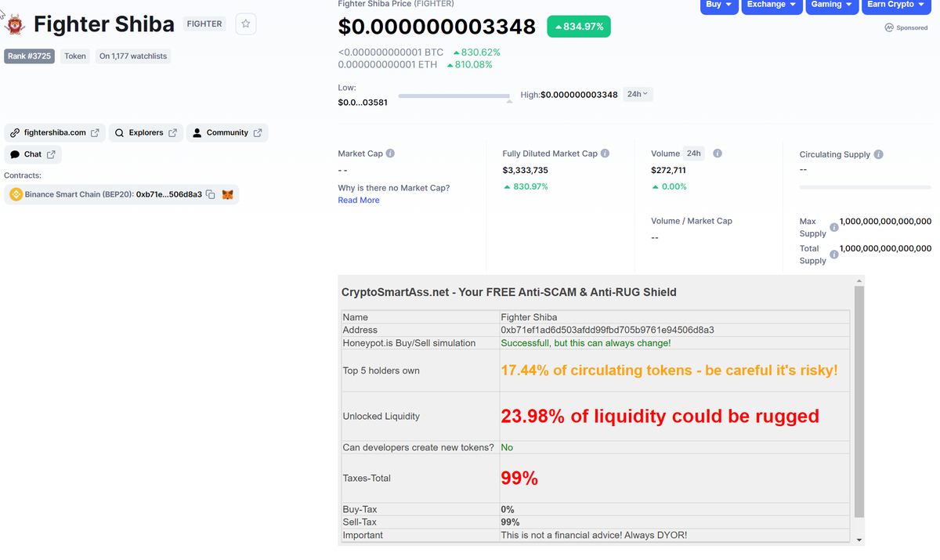Copy the BEP20 contract address icon
Viewport: 940px width, 560px height.
(x=211, y=194)
